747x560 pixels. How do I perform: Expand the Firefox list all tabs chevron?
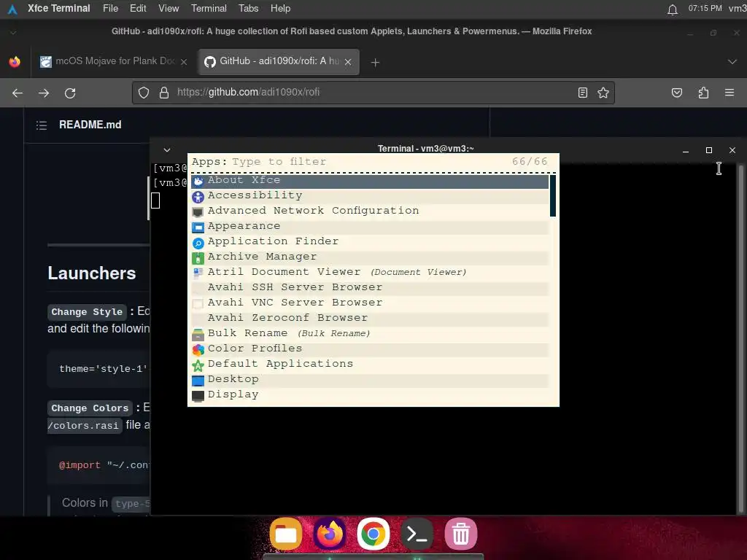732,62
